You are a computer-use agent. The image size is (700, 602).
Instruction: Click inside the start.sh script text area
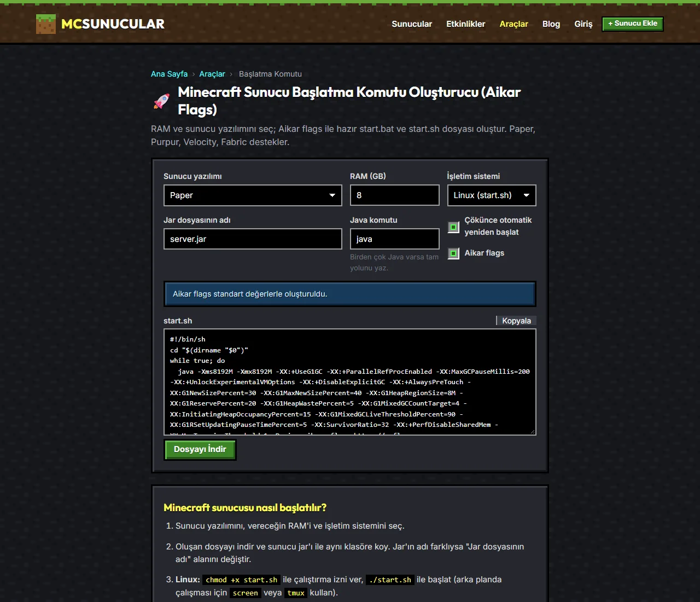(350, 382)
